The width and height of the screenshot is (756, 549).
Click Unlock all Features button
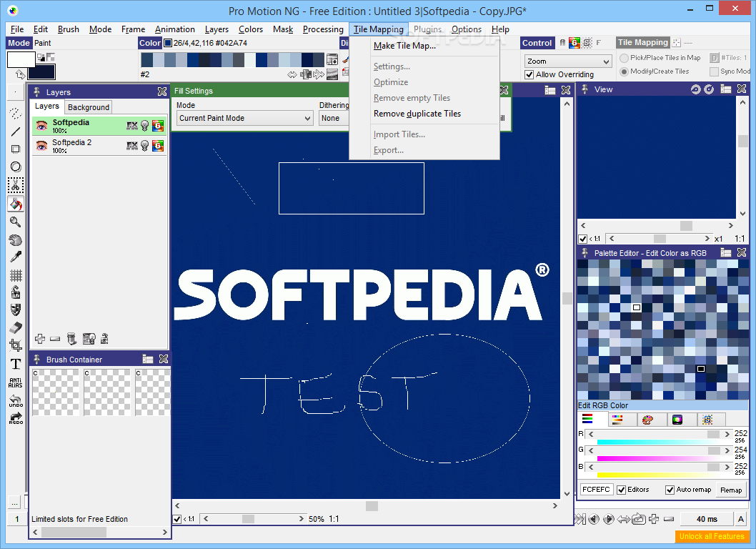click(712, 536)
